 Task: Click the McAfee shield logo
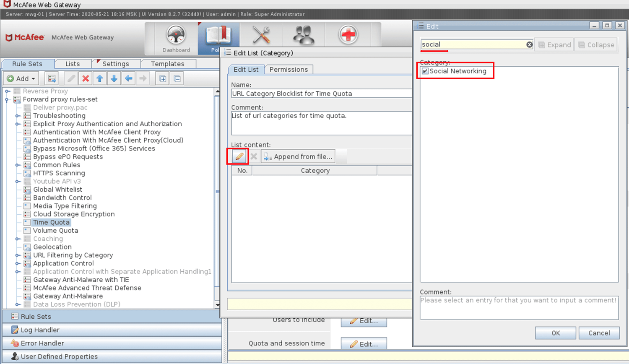(x=9, y=37)
